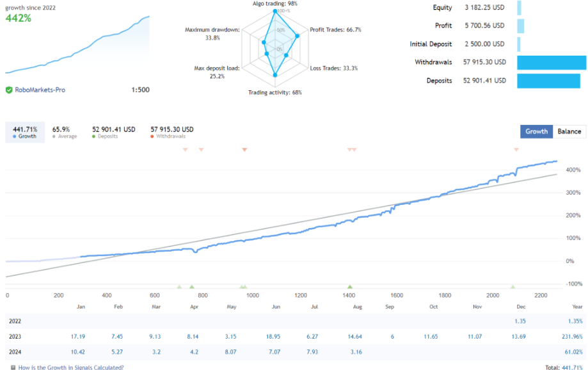Click the Algo trading point on the radar chart
The width and height of the screenshot is (588, 370).
point(276,12)
